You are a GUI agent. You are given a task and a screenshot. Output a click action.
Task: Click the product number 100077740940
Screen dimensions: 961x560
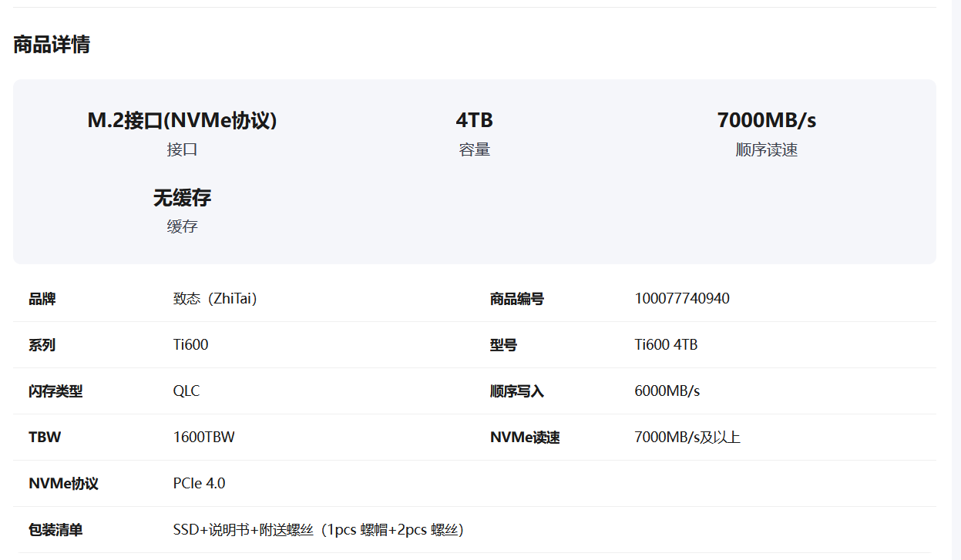[x=681, y=299]
